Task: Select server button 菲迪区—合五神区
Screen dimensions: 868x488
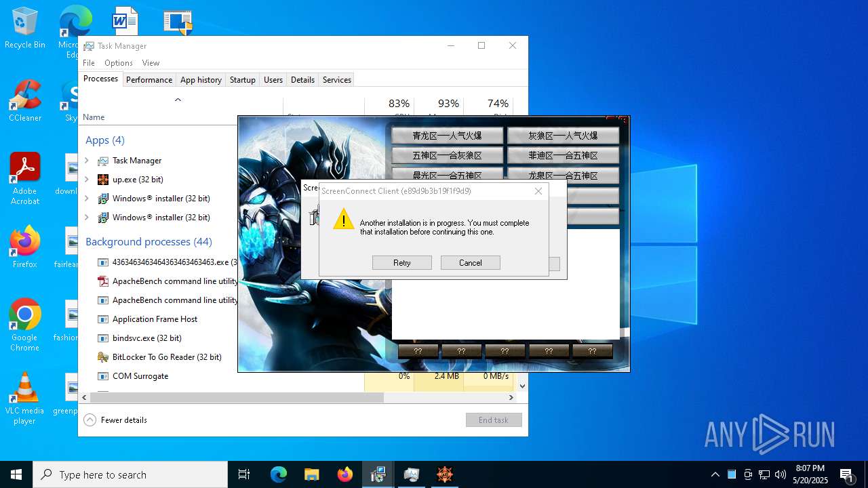Action: coord(563,155)
